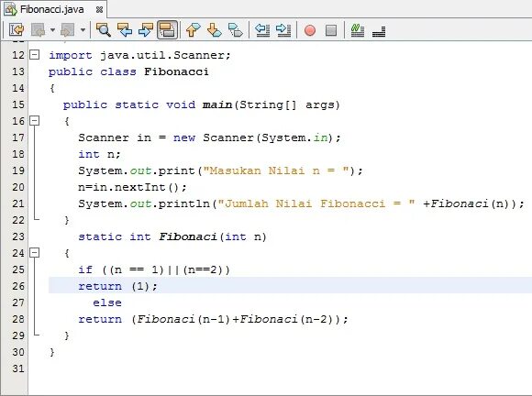Click "main" method name on line 15
The width and height of the screenshot is (532, 396).
(x=217, y=104)
